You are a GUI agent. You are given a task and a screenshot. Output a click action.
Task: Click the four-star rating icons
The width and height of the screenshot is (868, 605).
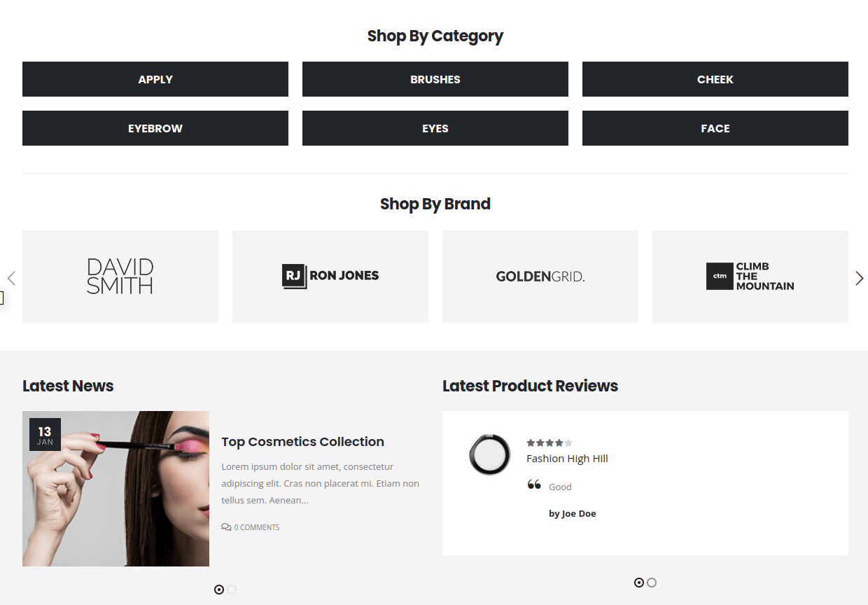coord(549,443)
